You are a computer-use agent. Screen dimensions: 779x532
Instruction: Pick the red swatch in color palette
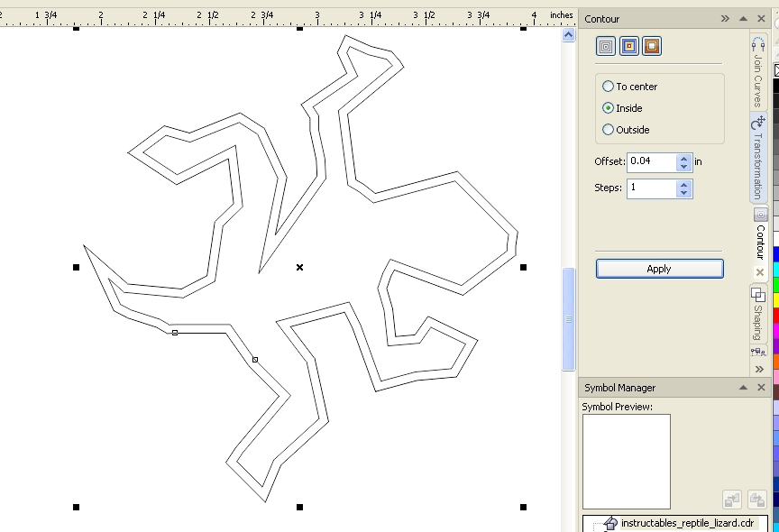point(775,315)
